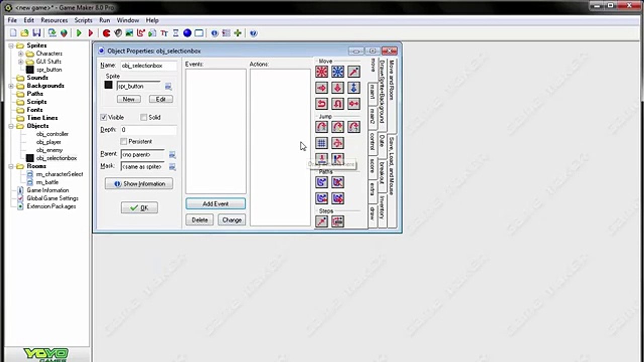Toggle the Visible checkbox
Image resolution: width=644 pixels, height=362 pixels.
pyautogui.click(x=104, y=117)
